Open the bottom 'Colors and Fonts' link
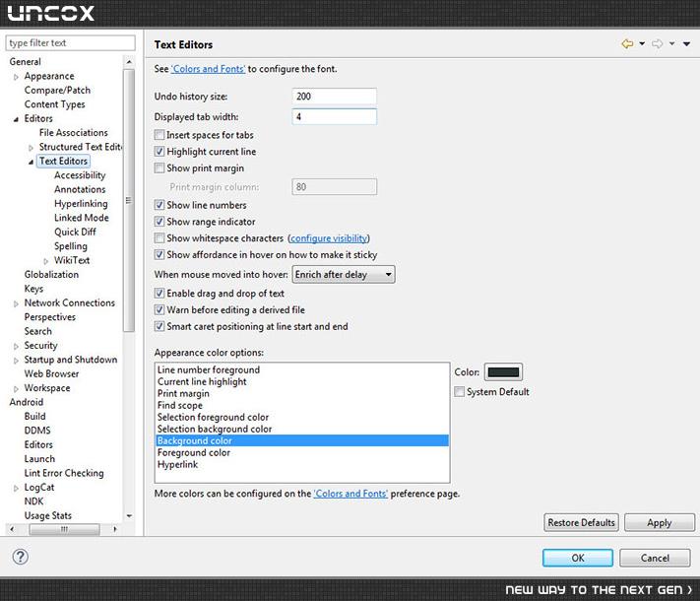Image resolution: width=700 pixels, height=601 pixels. (x=350, y=494)
